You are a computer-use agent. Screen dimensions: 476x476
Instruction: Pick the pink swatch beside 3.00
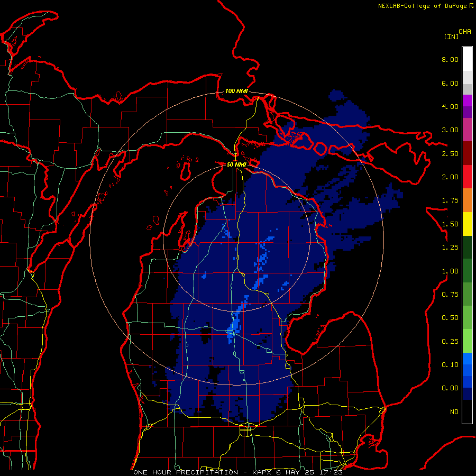tap(467, 130)
